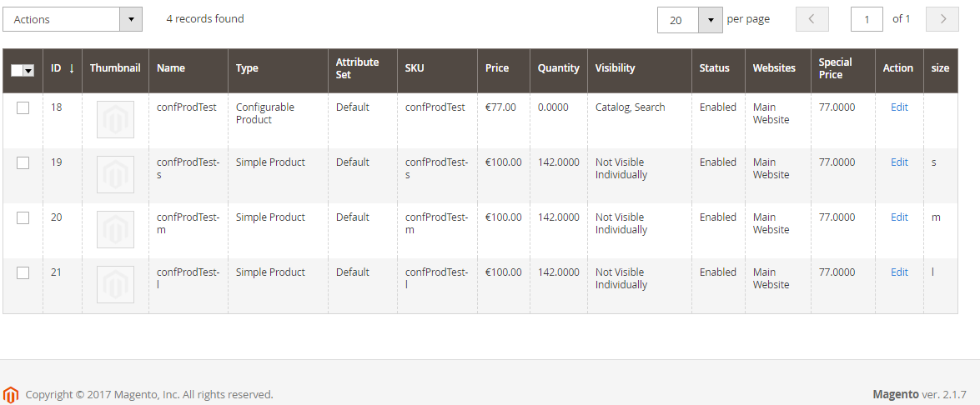The image size is (980, 405).
Task: Click thumbnail placeholder for confProdTest-l row
Action: click(x=115, y=284)
